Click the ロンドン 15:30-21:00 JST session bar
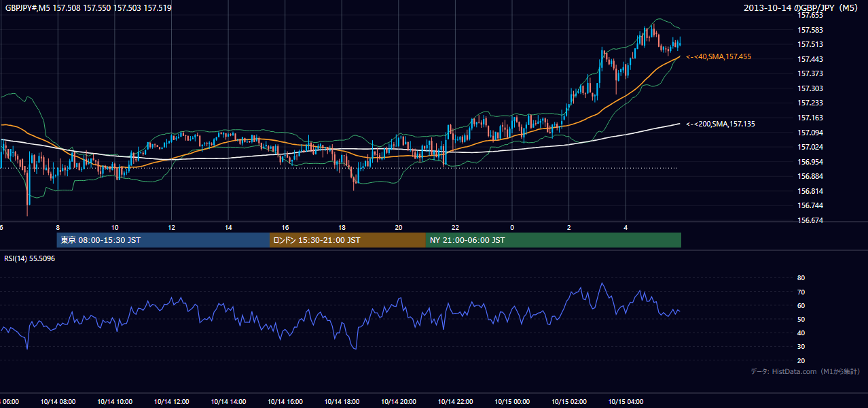This screenshot has height=408, width=868. pos(348,240)
